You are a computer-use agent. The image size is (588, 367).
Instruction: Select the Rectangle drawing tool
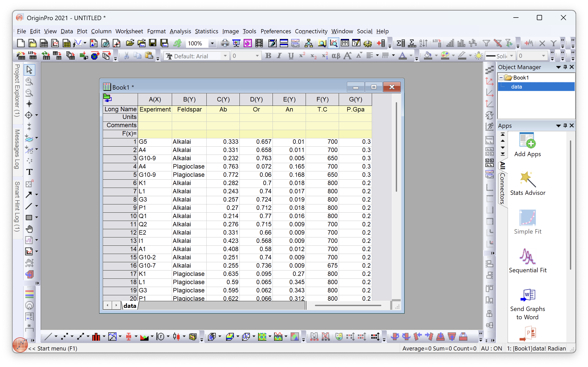[x=29, y=218]
